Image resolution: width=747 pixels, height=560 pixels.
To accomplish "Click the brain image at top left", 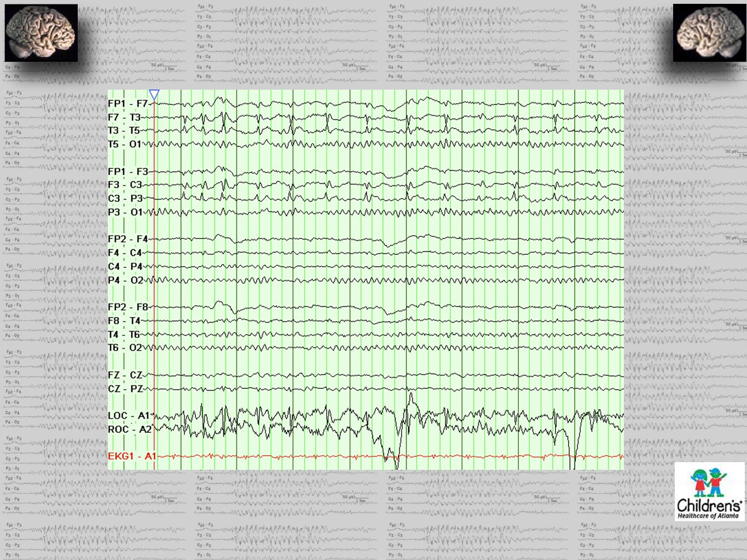I will click(x=41, y=33).
